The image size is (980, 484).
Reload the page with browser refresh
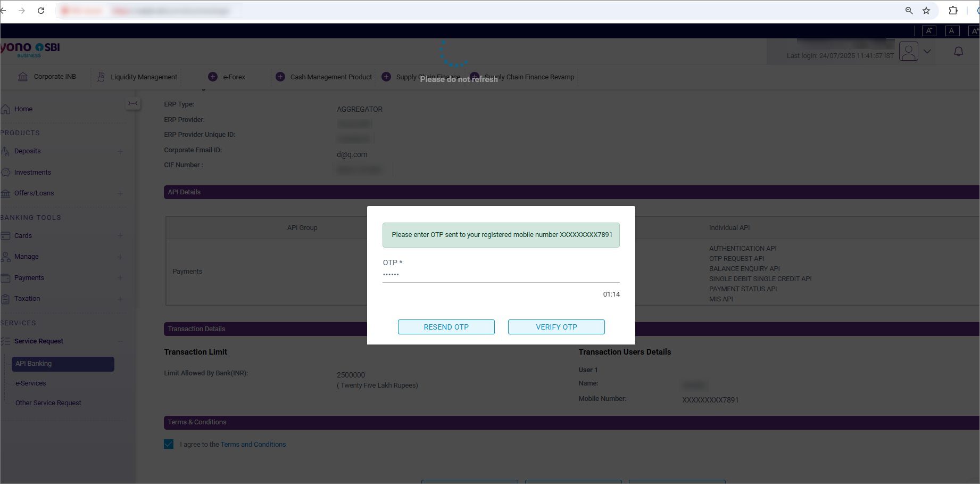[x=41, y=11]
